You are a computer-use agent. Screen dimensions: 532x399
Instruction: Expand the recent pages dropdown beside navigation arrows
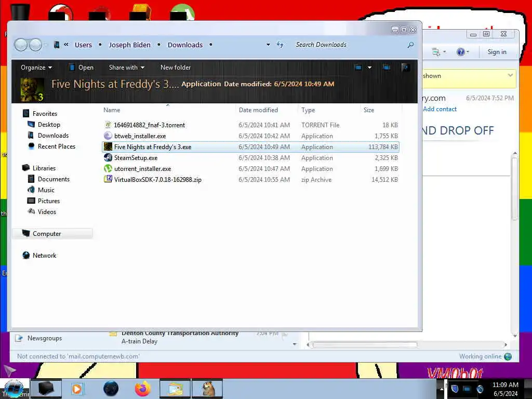[x=46, y=45]
